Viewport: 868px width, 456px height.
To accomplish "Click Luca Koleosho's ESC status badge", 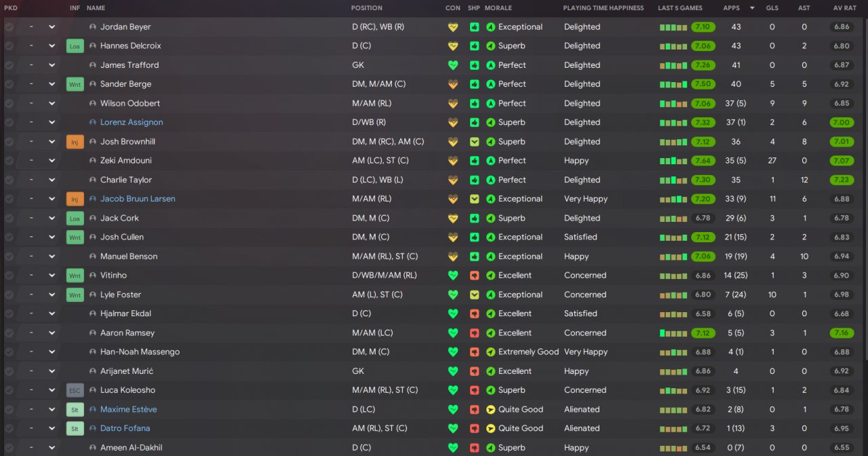I will 75,390.
